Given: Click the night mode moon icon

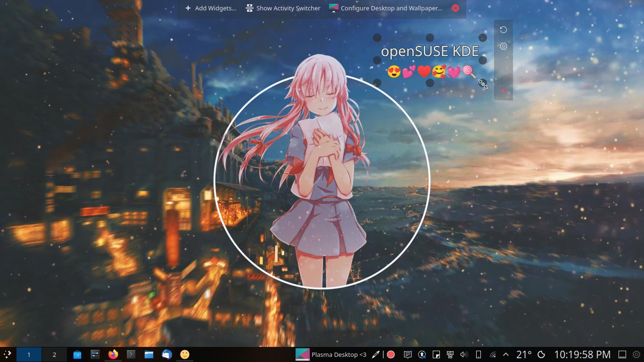Looking at the screenshot, I should point(542,354).
